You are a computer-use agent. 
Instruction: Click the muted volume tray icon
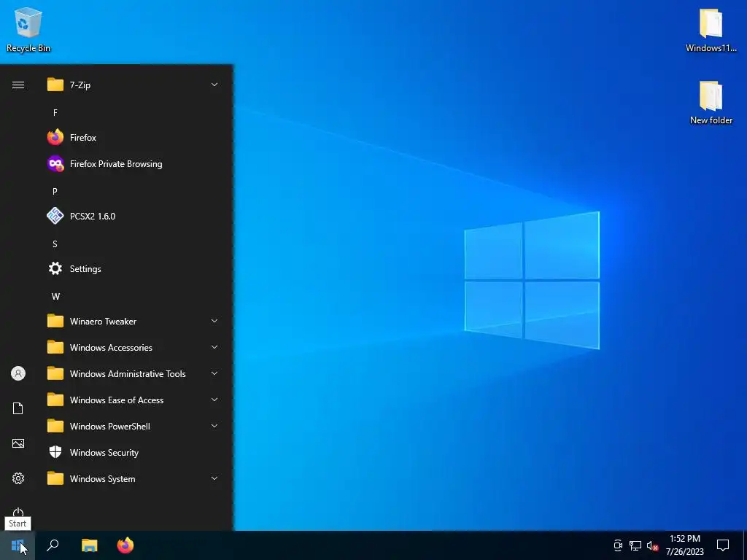pyautogui.click(x=652, y=545)
